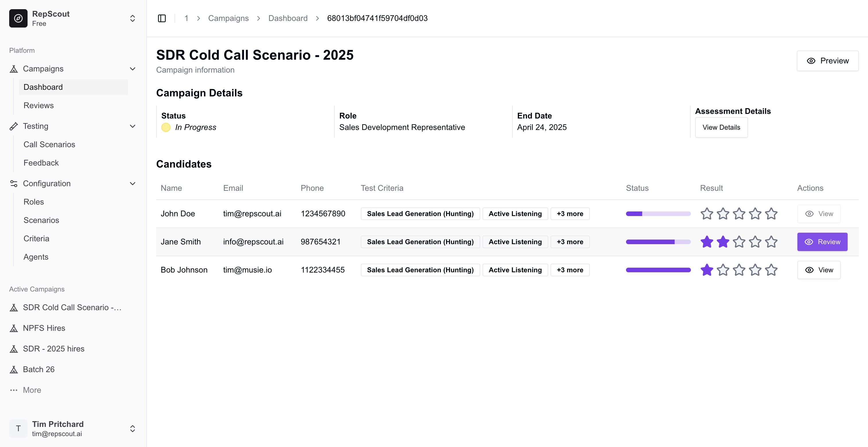
Task: Click phone number 1234567890
Action: coord(323,213)
